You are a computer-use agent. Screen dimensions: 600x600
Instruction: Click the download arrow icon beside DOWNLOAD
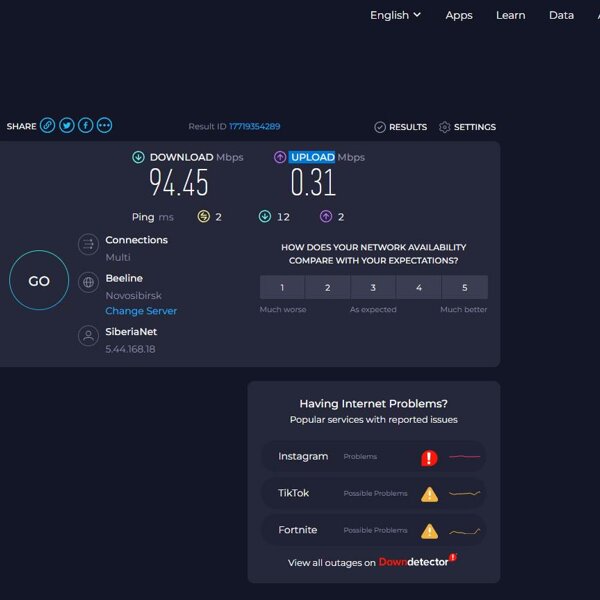(138, 157)
